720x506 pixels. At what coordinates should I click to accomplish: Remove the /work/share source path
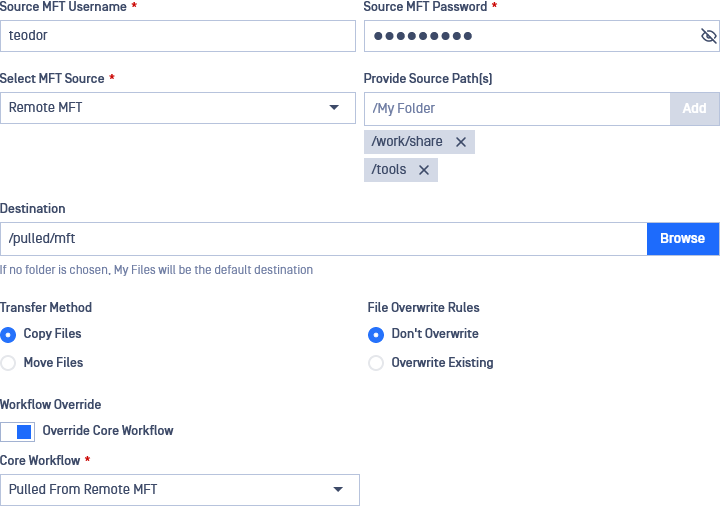pyautogui.click(x=461, y=142)
